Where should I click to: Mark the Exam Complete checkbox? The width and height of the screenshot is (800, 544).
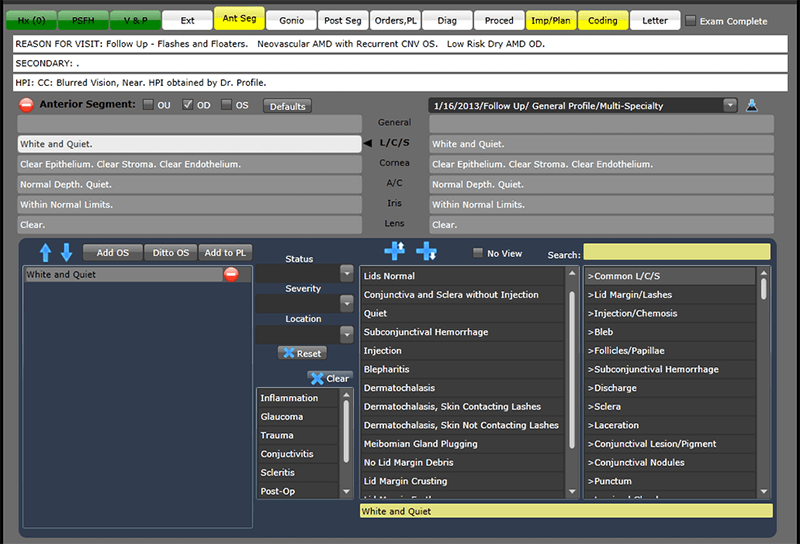(x=691, y=20)
